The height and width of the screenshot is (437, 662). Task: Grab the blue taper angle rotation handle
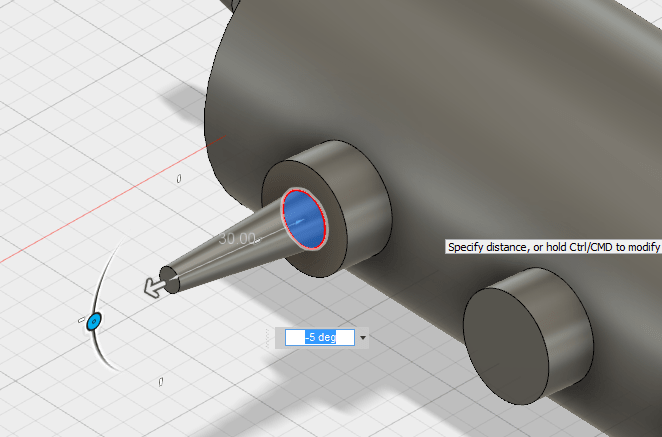click(94, 322)
